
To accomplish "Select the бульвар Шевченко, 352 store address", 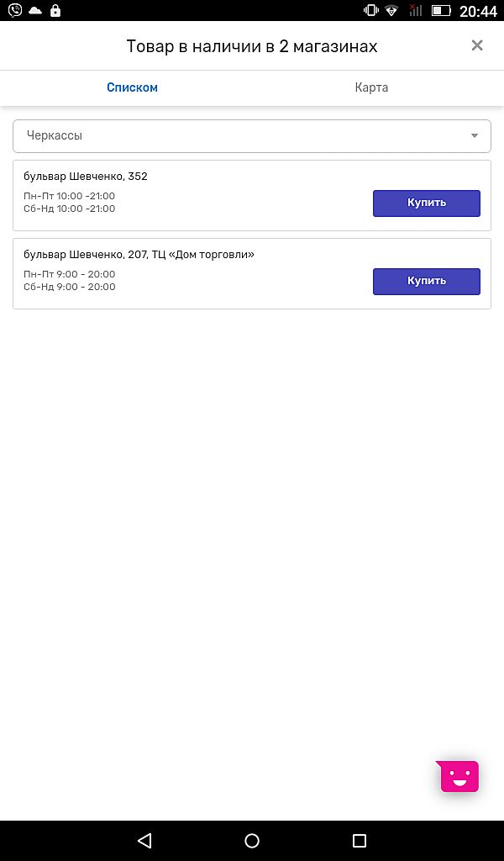I will click(86, 177).
